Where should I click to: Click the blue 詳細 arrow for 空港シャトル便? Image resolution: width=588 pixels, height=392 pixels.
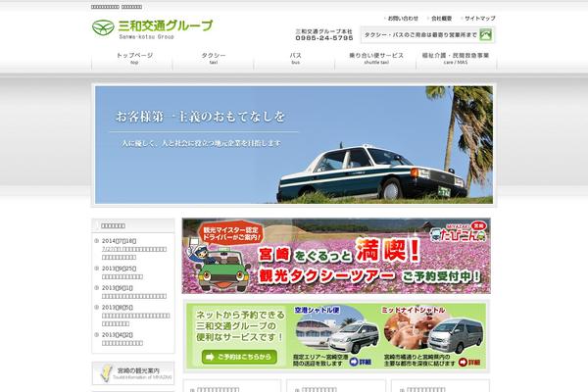click(x=360, y=362)
